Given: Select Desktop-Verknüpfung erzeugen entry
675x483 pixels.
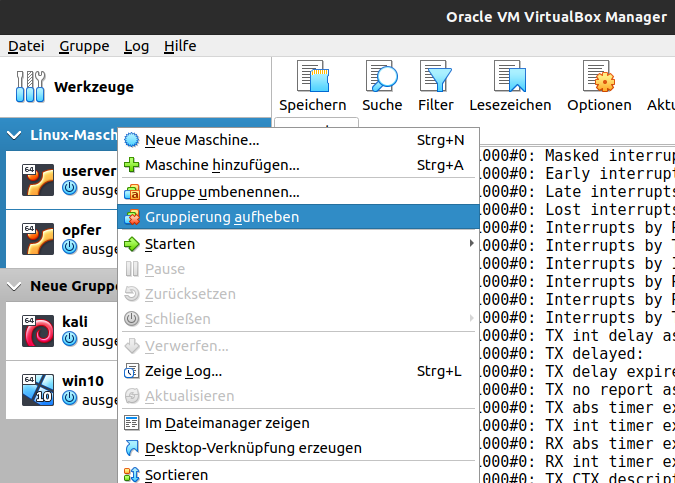Looking at the screenshot, I should pyautogui.click(x=253, y=448).
